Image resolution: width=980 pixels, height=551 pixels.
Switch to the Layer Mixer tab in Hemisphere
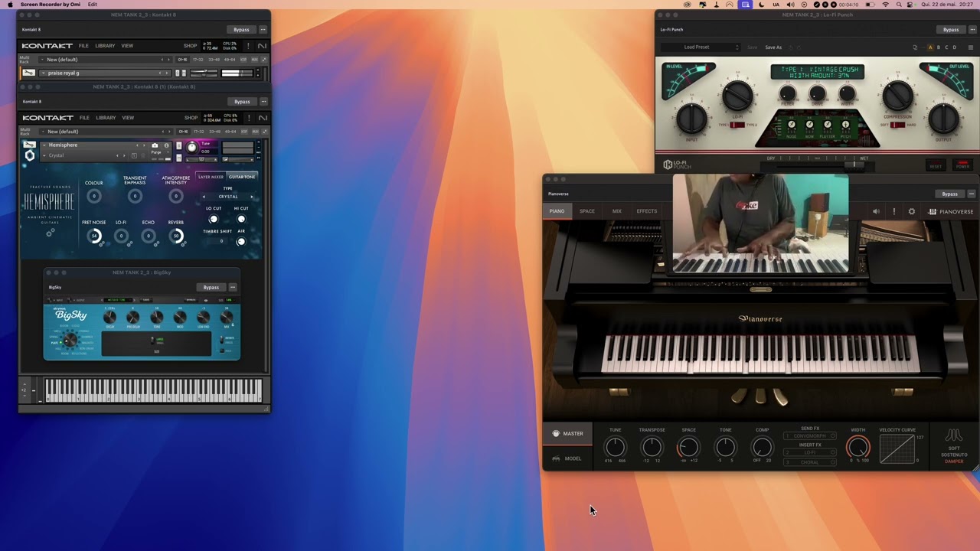[x=211, y=177]
